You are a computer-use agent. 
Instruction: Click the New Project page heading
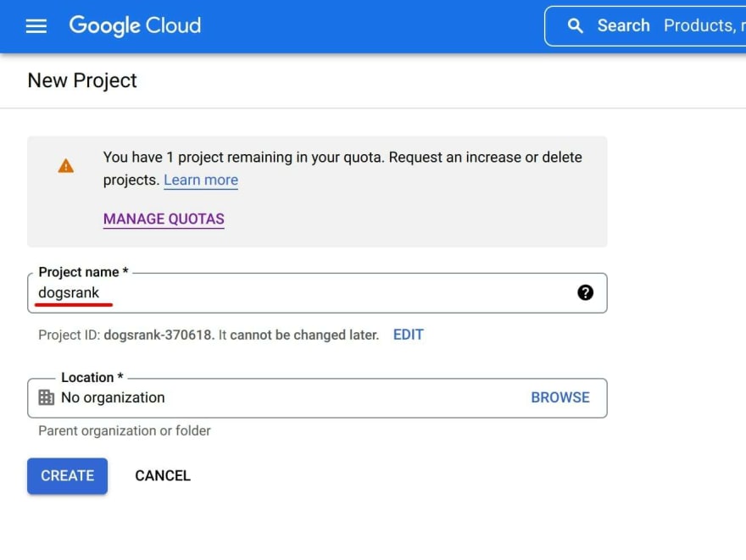click(82, 80)
